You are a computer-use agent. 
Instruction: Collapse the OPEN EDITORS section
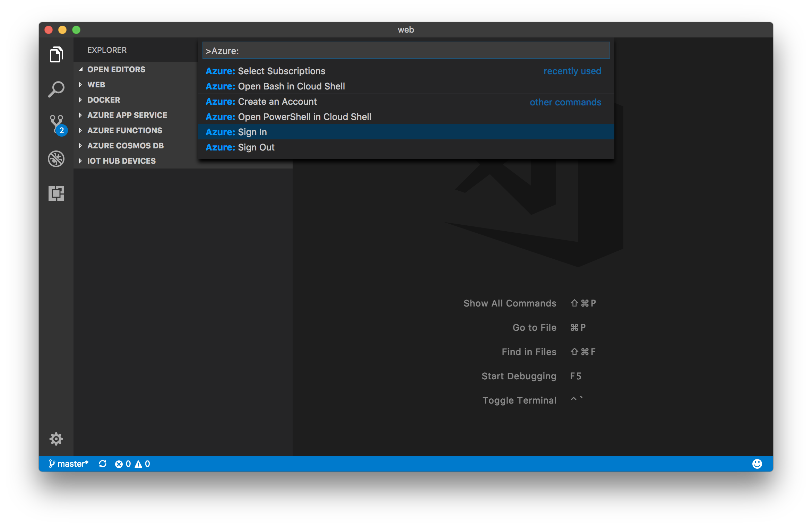pyautogui.click(x=116, y=69)
